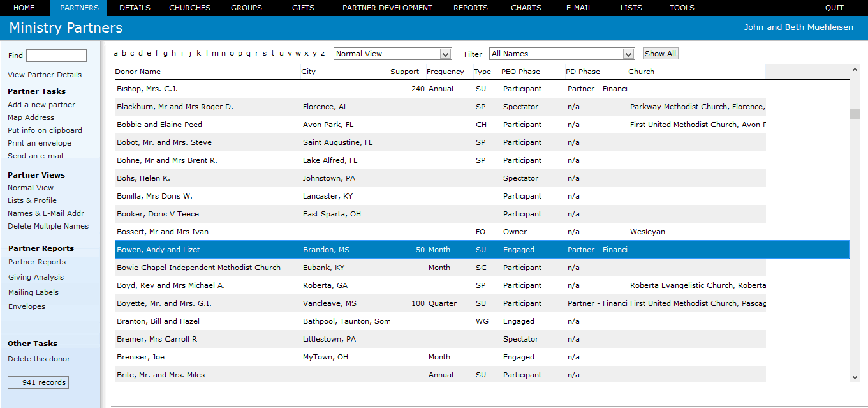
Task: Open Names & E-Mail Addr view
Action: coord(46,213)
